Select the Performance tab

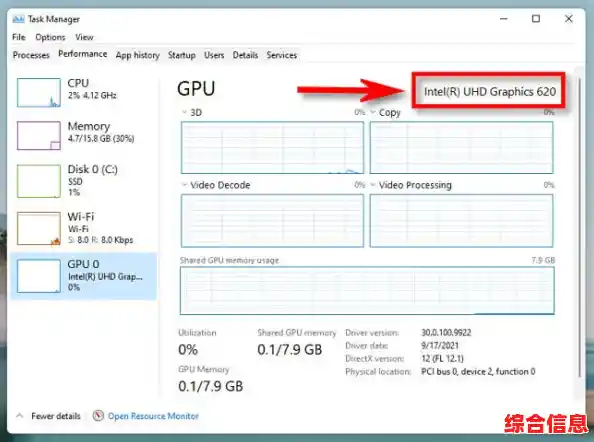pyautogui.click(x=83, y=54)
